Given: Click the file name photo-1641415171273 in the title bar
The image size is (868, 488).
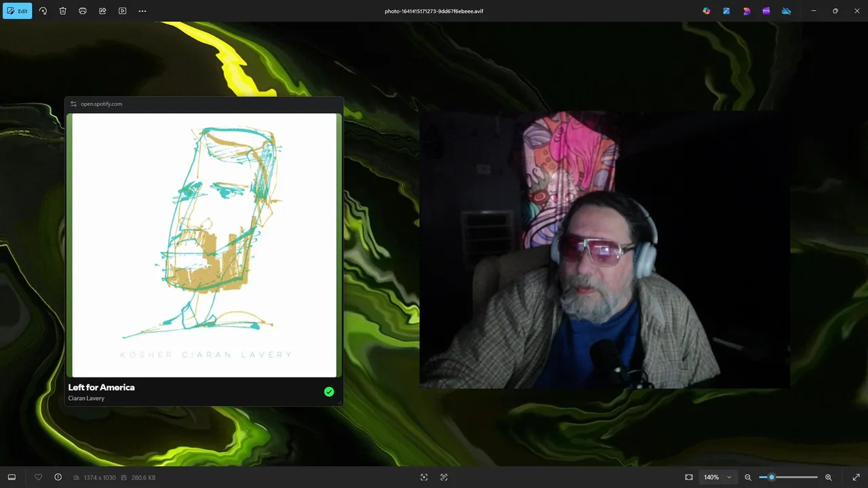Looking at the screenshot, I should click(434, 11).
